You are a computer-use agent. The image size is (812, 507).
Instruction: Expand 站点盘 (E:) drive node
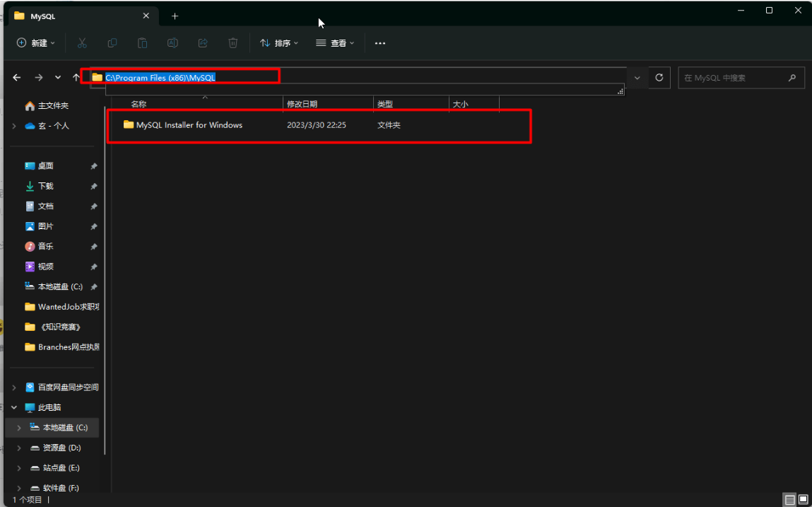(x=19, y=468)
